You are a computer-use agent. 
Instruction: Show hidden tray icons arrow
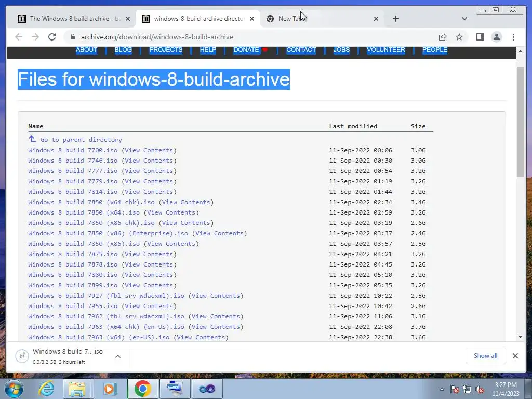coord(442,389)
